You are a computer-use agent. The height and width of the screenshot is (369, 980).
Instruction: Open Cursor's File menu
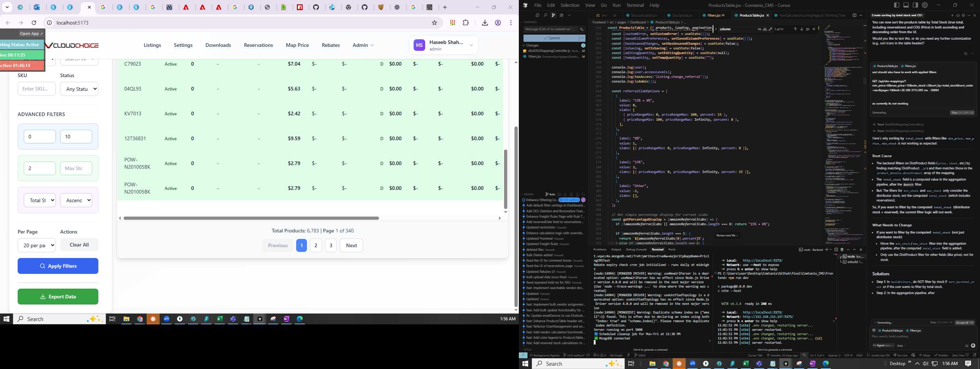(x=538, y=5)
